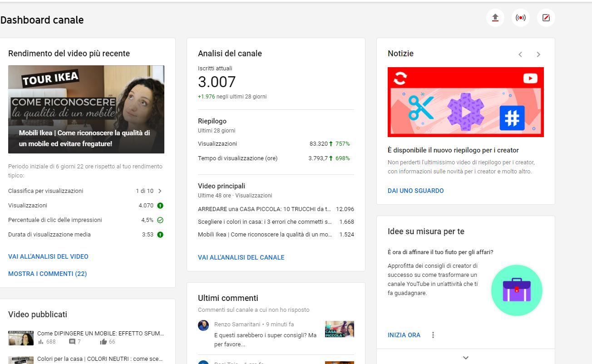
Task: Click the likes icon showing 66
Action: 103,342
